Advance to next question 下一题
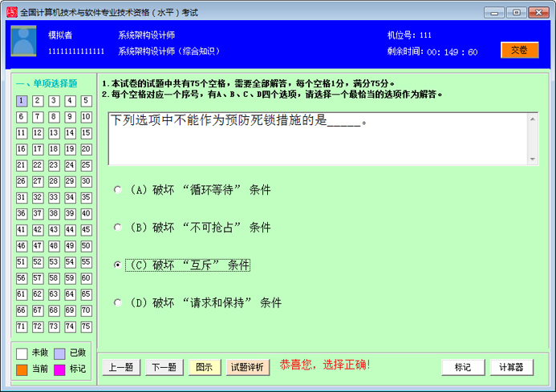Image resolution: width=556 pixels, height=392 pixels. pyautogui.click(x=164, y=367)
